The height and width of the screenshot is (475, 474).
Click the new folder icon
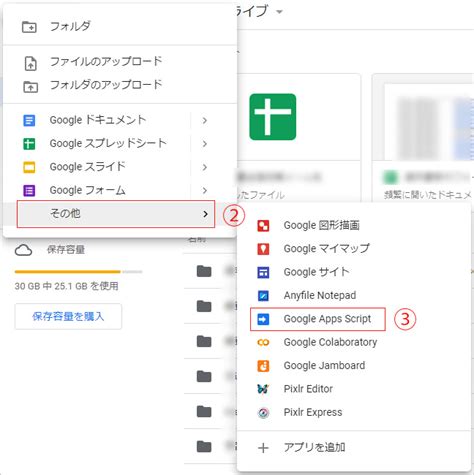tap(29, 27)
